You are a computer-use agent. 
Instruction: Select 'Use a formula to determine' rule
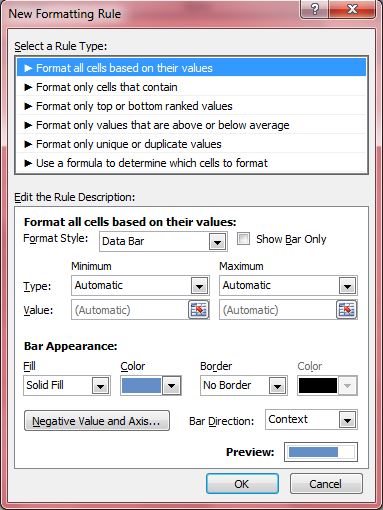(192, 163)
